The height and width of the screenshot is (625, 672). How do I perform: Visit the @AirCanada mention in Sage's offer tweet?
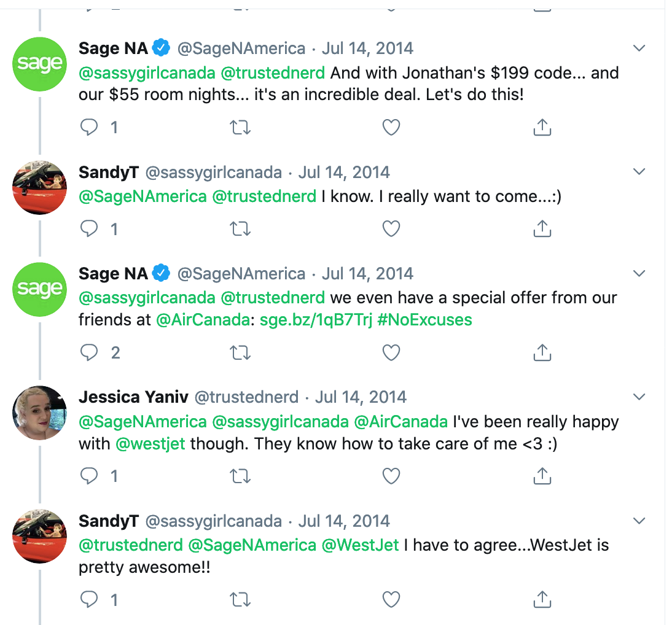(x=203, y=320)
